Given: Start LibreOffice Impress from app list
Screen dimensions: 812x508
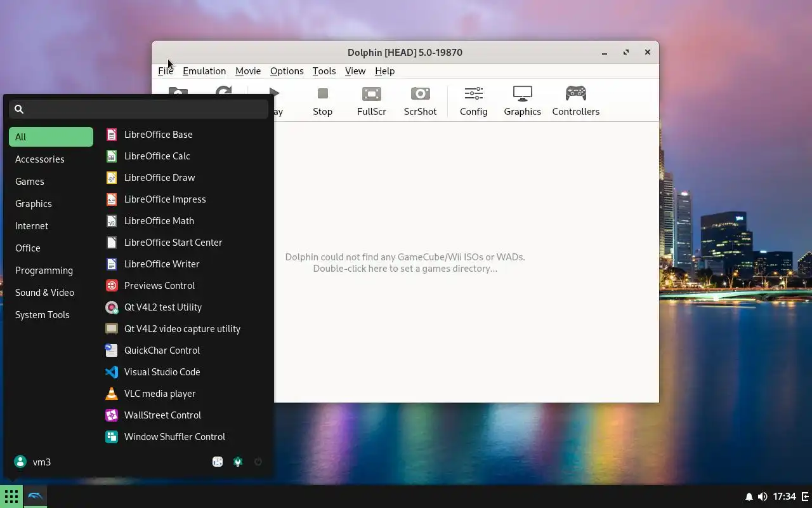Looking at the screenshot, I should click(184, 199).
